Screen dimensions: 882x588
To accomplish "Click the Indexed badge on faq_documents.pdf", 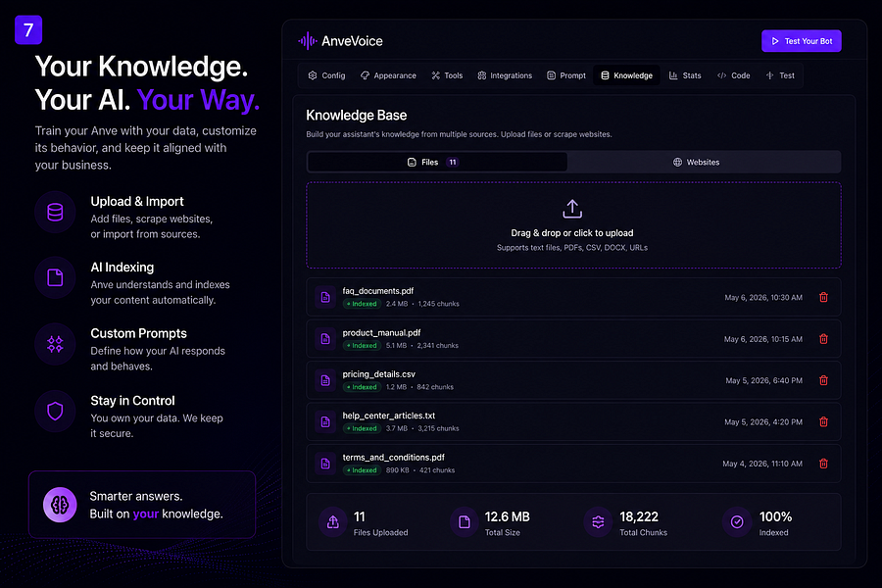I will 363,304.
